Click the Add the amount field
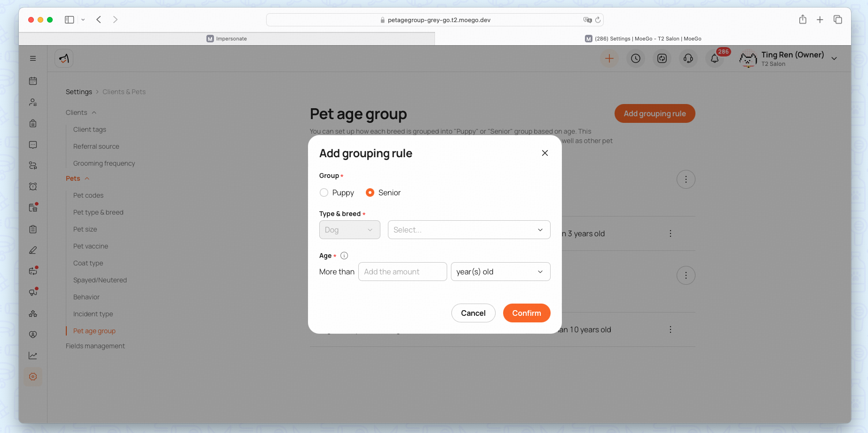 402,272
